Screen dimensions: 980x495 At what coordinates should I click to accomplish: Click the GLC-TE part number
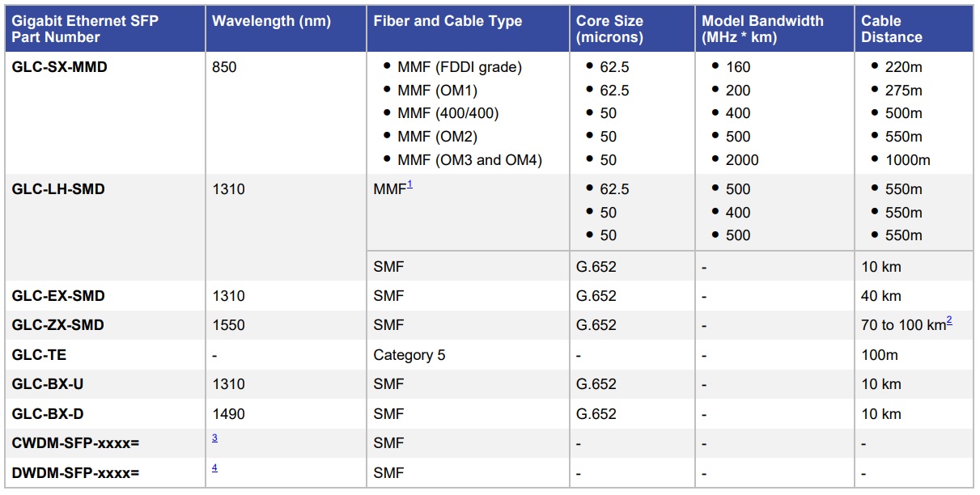click(x=39, y=355)
